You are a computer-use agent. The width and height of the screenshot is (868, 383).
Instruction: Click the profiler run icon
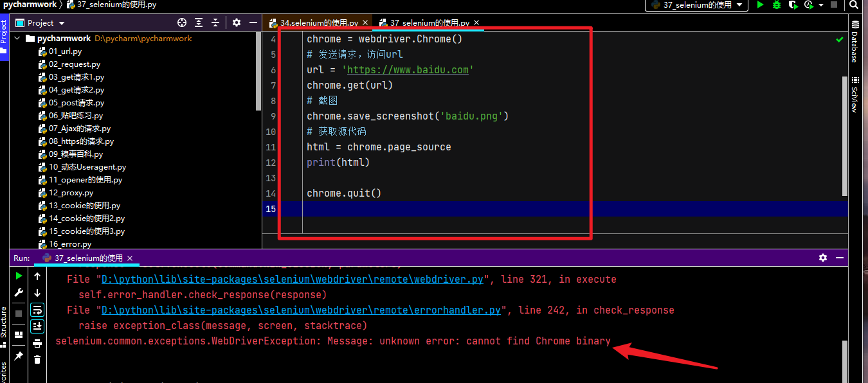(809, 4)
